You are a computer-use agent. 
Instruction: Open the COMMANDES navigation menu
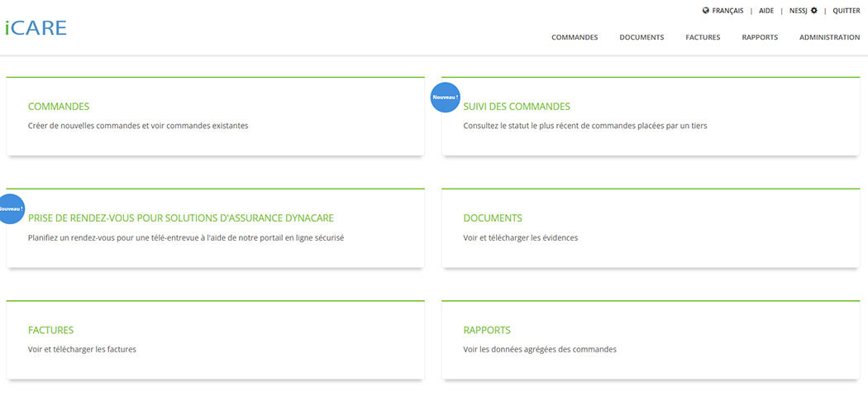575,37
